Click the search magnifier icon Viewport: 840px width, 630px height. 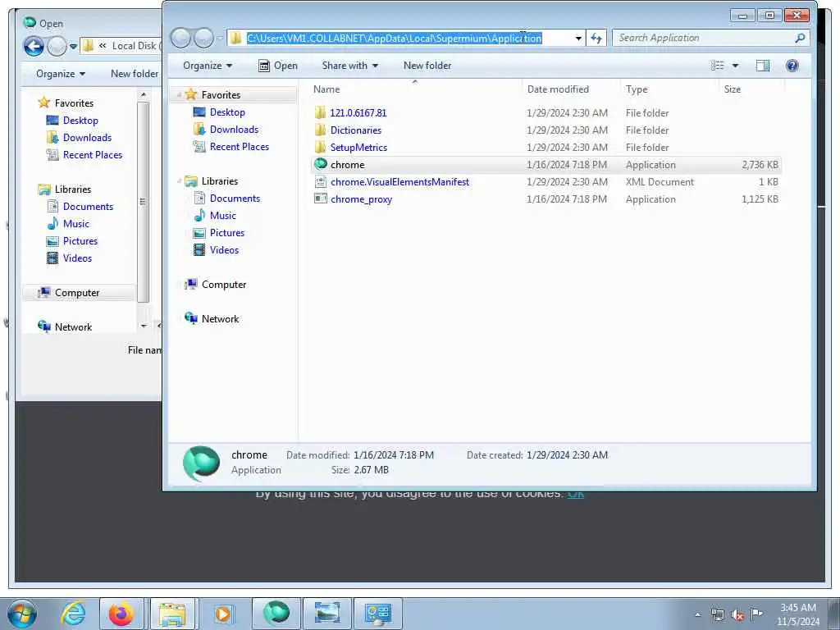[800, 38]
